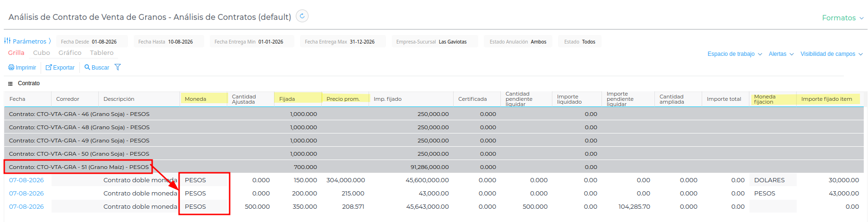Open the Alertas dropdown
Screen dimensions: 868x222
click(x=781, y=54)
